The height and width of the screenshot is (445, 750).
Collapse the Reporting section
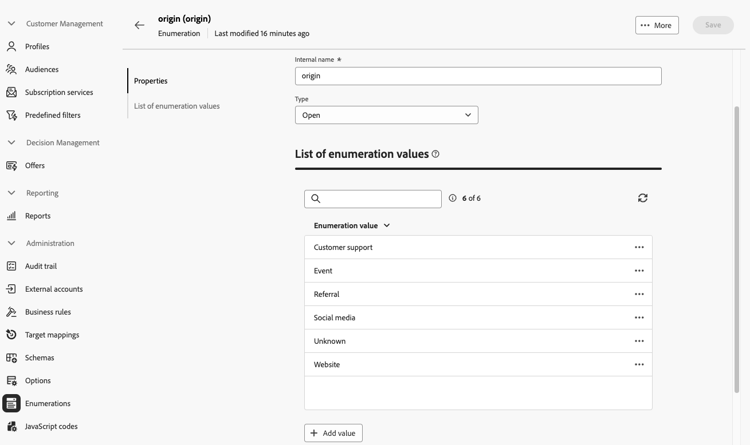(11, 193)
